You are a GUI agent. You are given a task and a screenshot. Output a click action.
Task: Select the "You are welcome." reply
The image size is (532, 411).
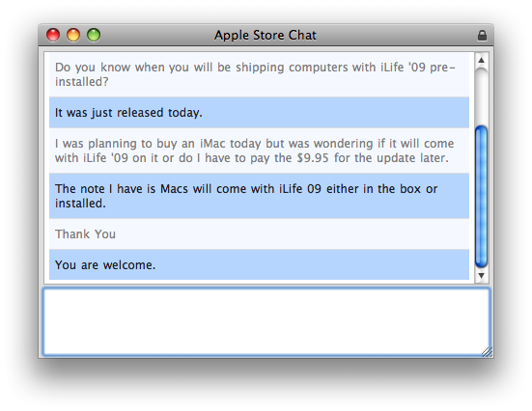[x=259, y=265]
